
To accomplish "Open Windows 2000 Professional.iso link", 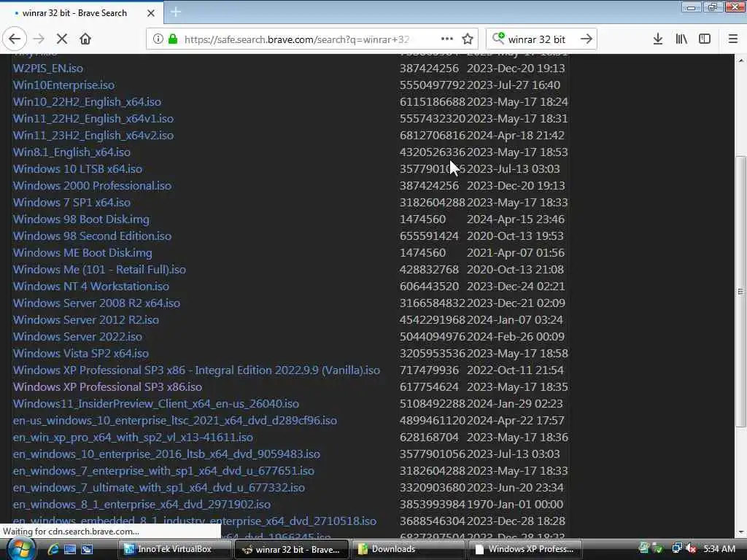I will (93, 185).
